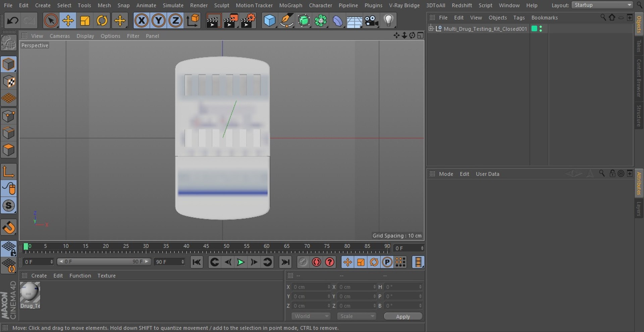The image size is (644, 332).
Task: Select the Rotate tool in the top toolbar
Action: click(x=102, y=21)
